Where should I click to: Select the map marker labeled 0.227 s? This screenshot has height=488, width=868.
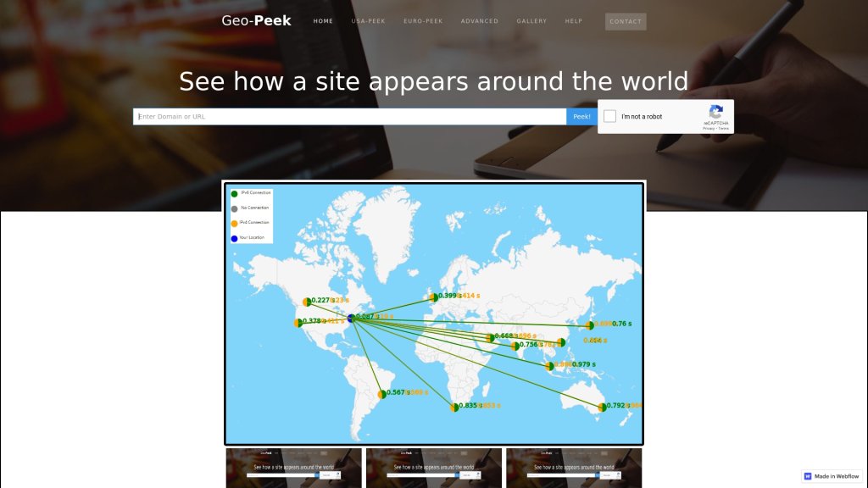tap(307, 302)
